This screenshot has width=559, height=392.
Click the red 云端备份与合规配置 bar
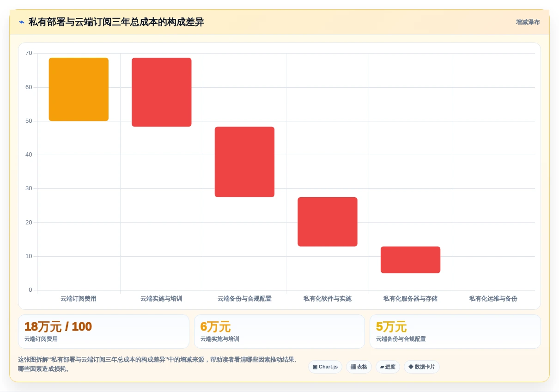[244, 162]
